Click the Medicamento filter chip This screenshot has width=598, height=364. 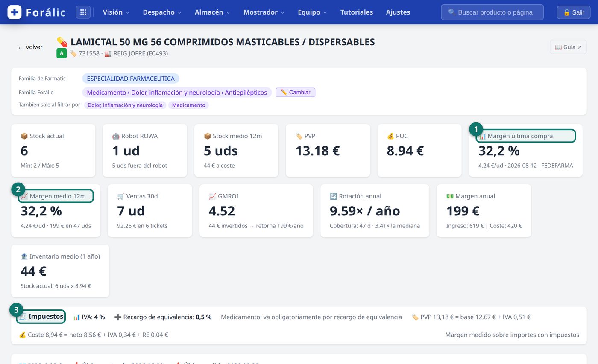188,105
